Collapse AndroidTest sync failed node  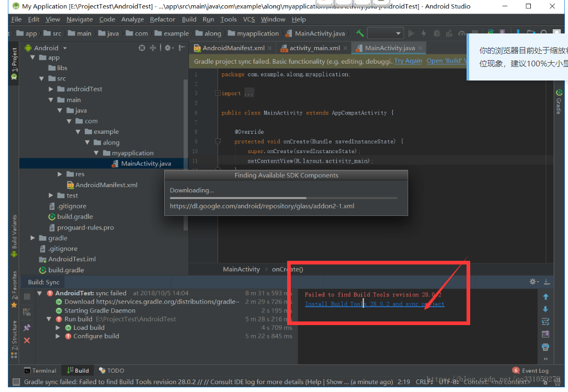pyautogui.click(x=40, y=293)
